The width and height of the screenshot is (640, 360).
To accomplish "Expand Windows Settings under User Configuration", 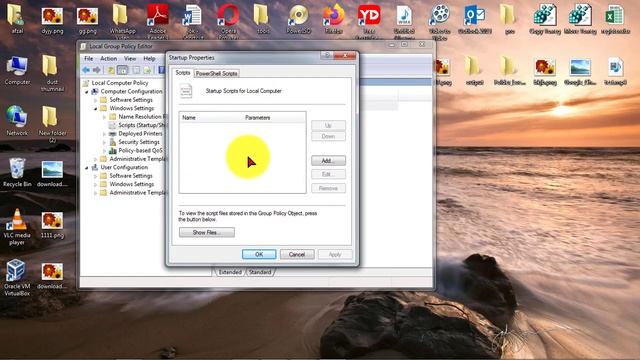I will coord(96,184).
